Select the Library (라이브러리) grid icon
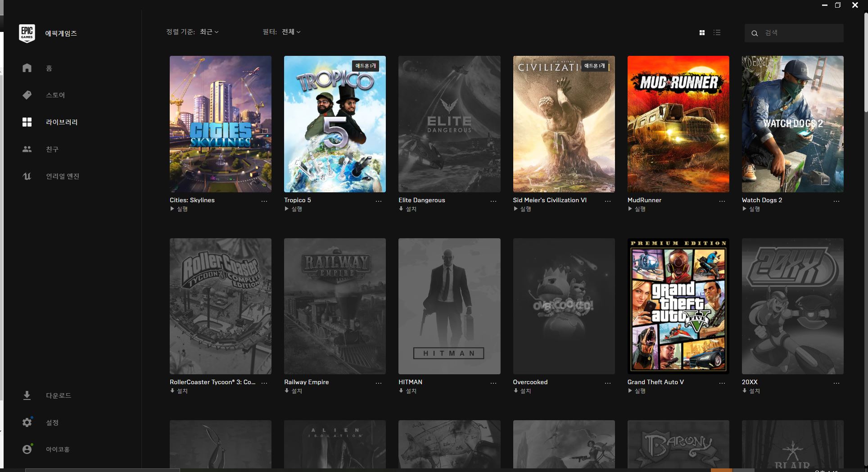This screenshot has width=868, height=472. click(x=27, y=122)
